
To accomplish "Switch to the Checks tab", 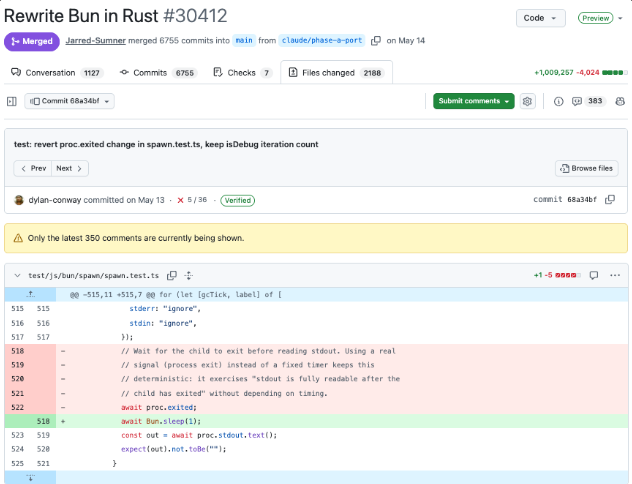I will pyautogui.click(x=242, y=73).
